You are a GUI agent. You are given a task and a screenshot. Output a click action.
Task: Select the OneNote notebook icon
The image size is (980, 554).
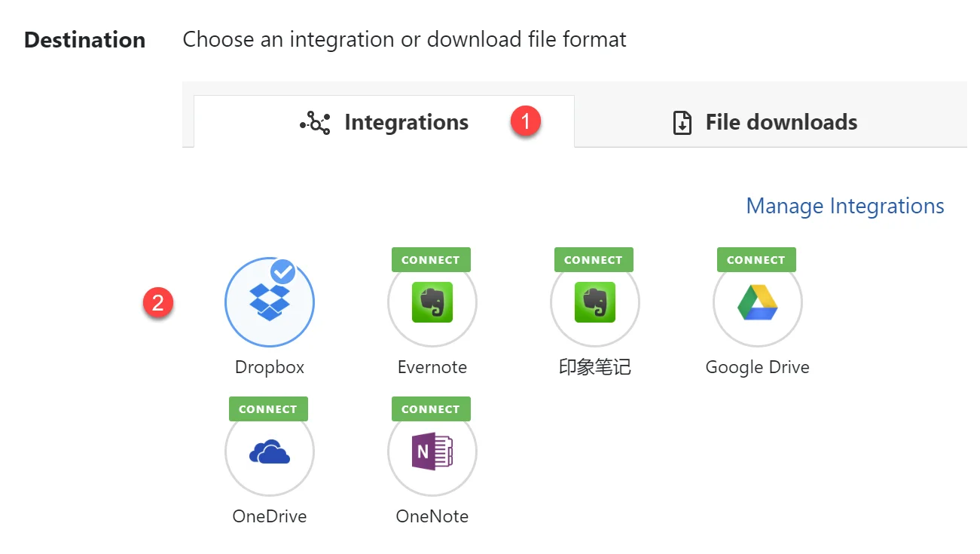[432, 451]
